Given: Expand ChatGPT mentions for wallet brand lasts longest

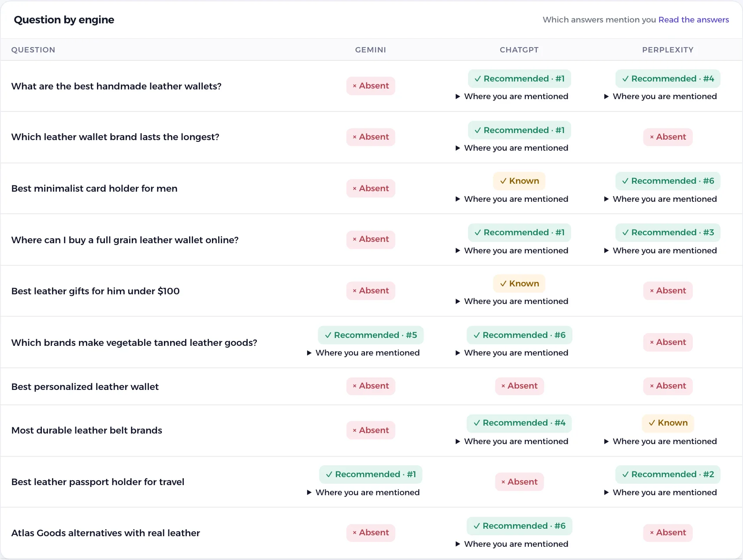Looking at the screenshot, I should [x=512, y=148].
